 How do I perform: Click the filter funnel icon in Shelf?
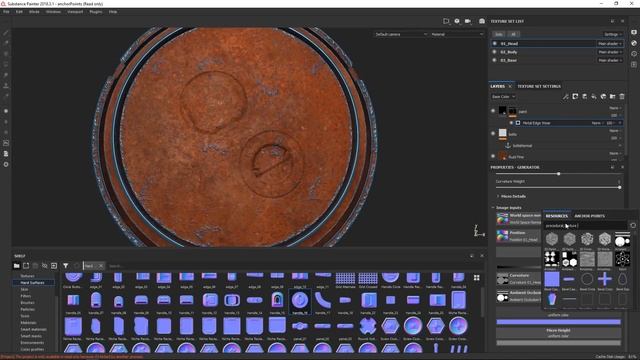pyautogui.click(x=65, y=266)
